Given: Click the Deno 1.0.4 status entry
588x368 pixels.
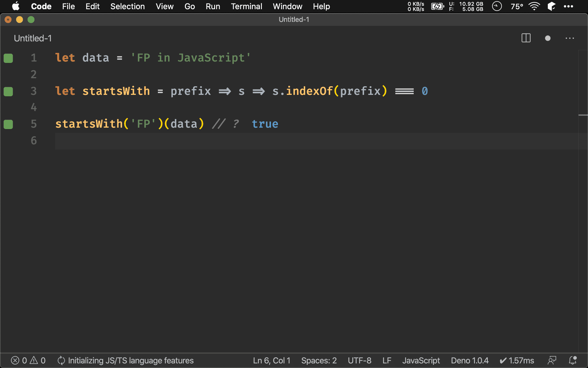Looking at the screenshot, I should pos(470,360).
